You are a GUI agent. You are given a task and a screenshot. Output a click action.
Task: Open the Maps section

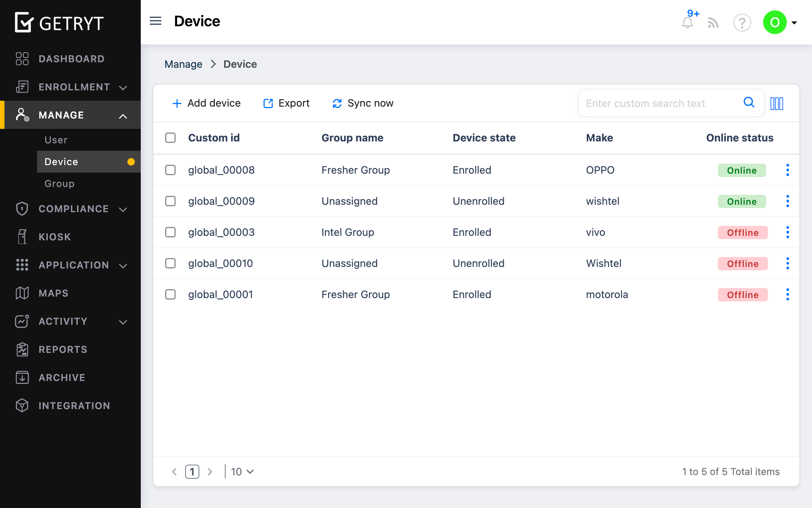(x=70, y=293)
